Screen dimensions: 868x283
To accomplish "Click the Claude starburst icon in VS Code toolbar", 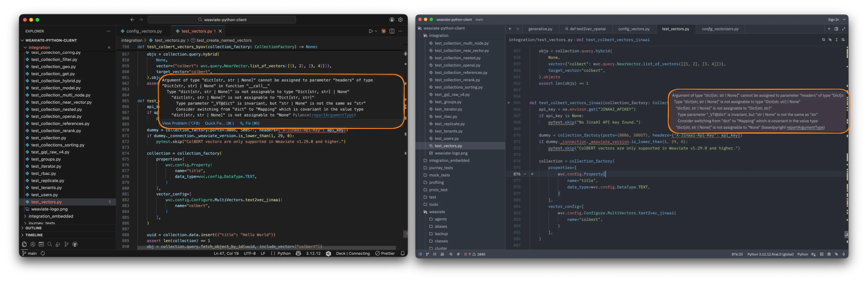I will click(383, 31).
